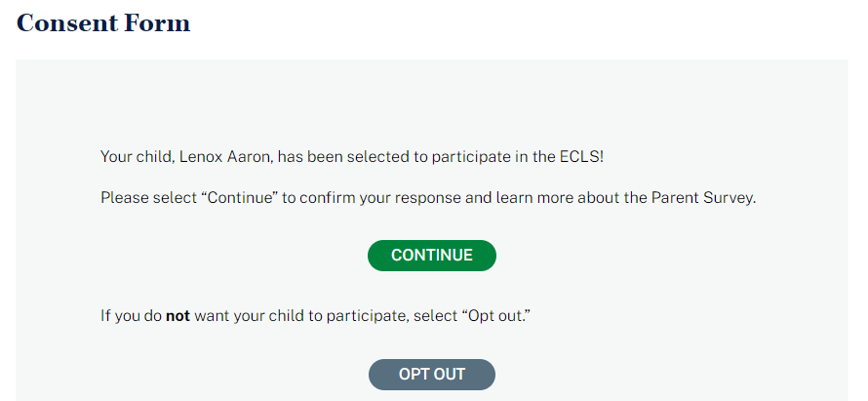Viewport: 868px width, 401px height.
Task: Click the child's surname "Aaron"
Action: [249, 157]
